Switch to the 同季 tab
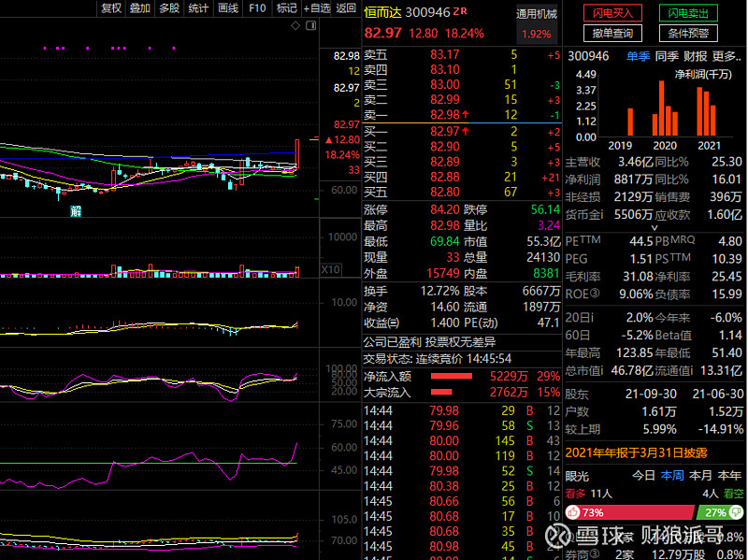748x560 pixels. [667, 56]
